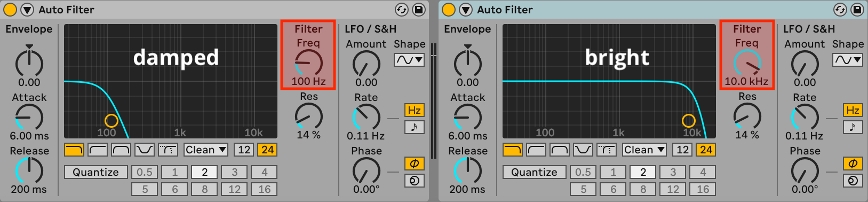The width and height of the screenshot is (868, 202).
Task: Select lowpass filter type in bright device
Action: [x=513, y=150]
